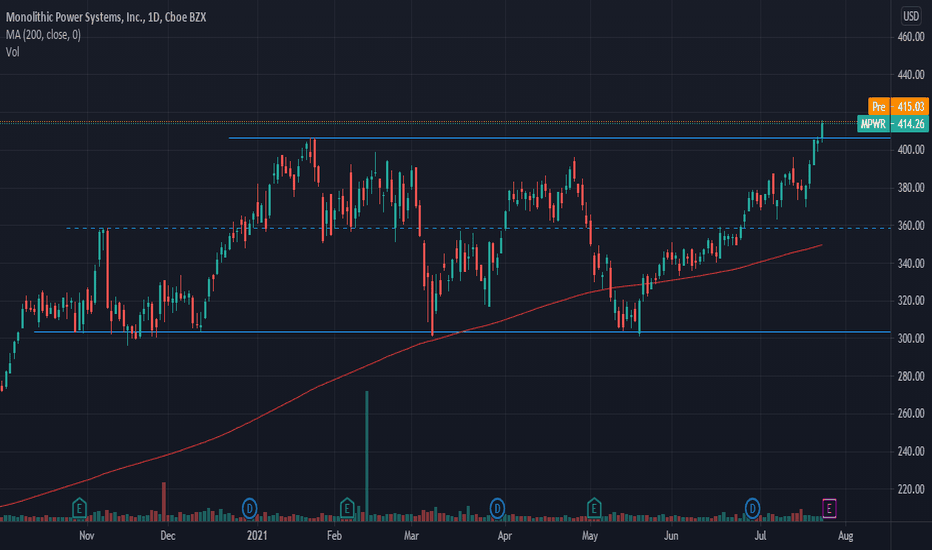Viewport: 932px width, 550px height.
Task: Select the solid blue support line near 303
Action: (x=462, y=332)
